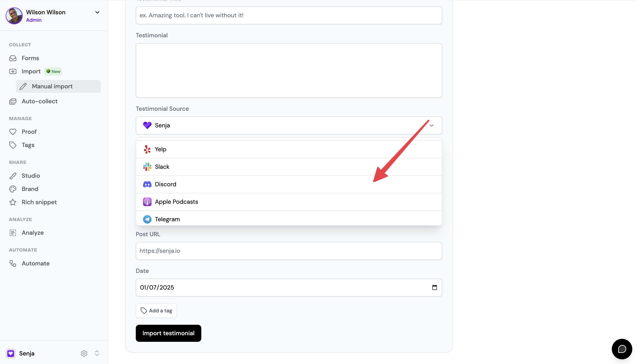Choose Discord from the source list
The height and width of the screenshot is (364, 637).
pos(289,184)
